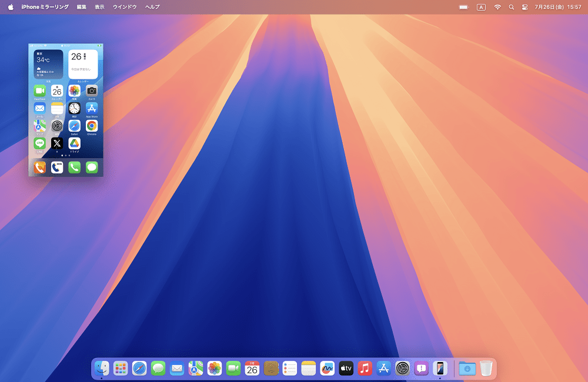
Task: Tap the 東京 34°C weather widget
Action: click(x=48, y=64)
